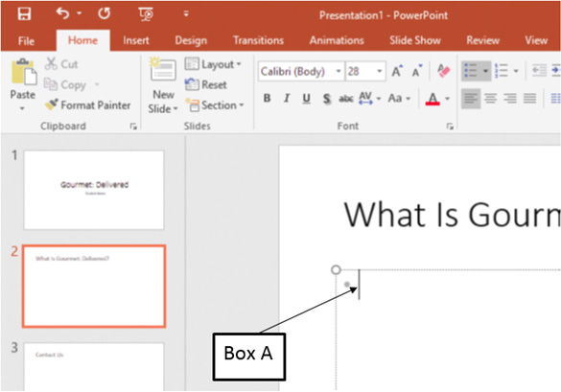Click the content placeholder corner sizing handle
The height and width of the screenshot is (392, 561).
coord(336,269)
